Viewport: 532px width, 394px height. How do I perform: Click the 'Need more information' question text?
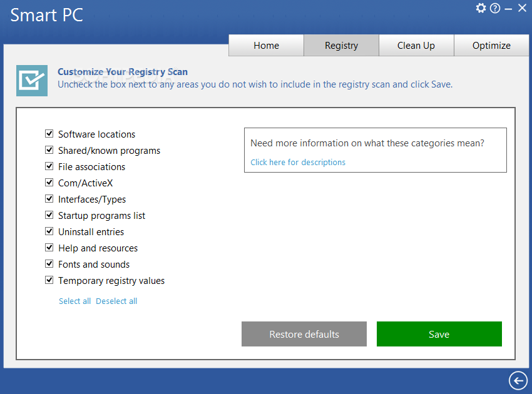(367, 143)
